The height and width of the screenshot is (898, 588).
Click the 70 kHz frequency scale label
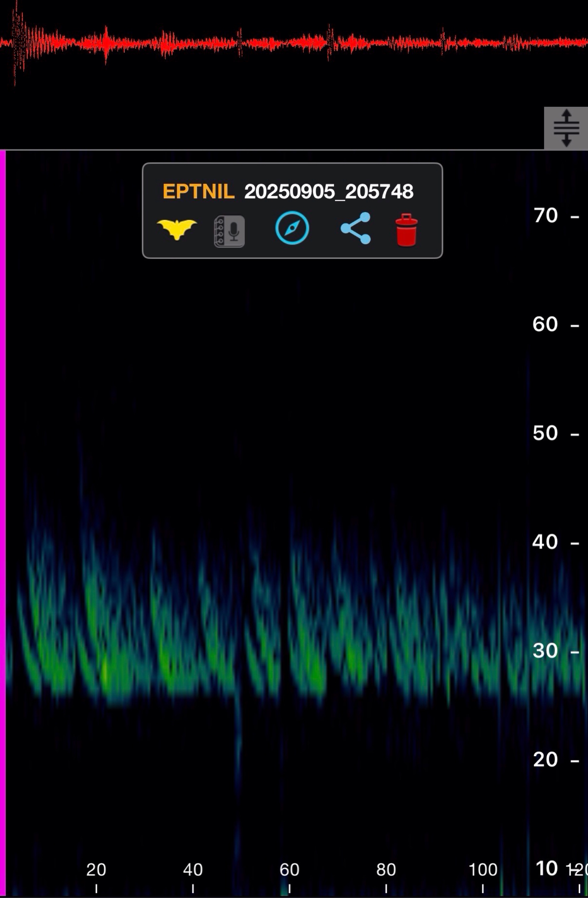[545, 216]
